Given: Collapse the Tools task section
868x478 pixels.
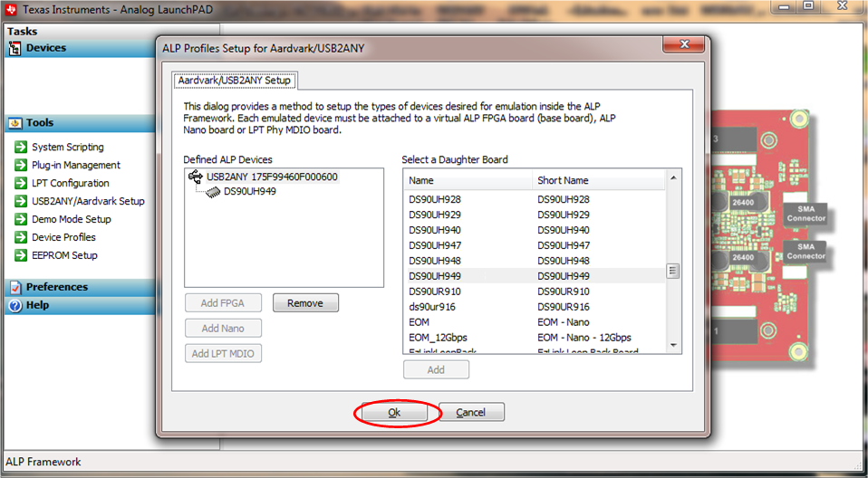Looking at the screenshot, I should 79,123.
